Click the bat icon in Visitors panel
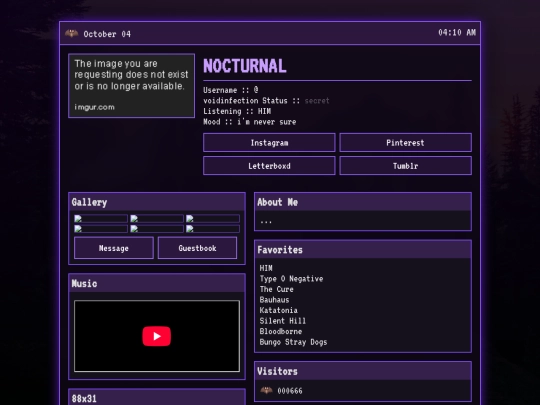This screenshot has height=405, width=540. [x=266, y=390]
